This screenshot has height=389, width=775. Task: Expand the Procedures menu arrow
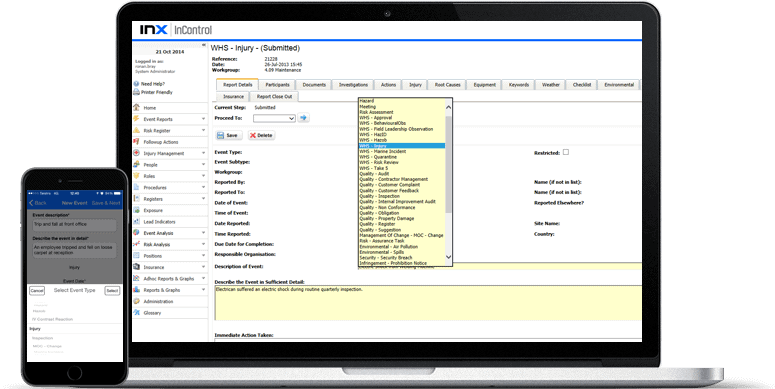204,187
